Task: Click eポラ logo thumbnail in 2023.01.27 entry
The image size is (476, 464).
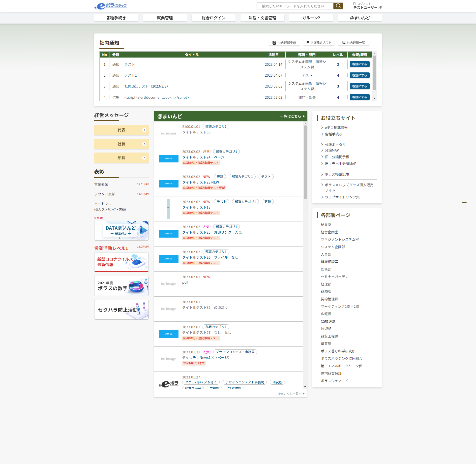Action: (169, 384)
